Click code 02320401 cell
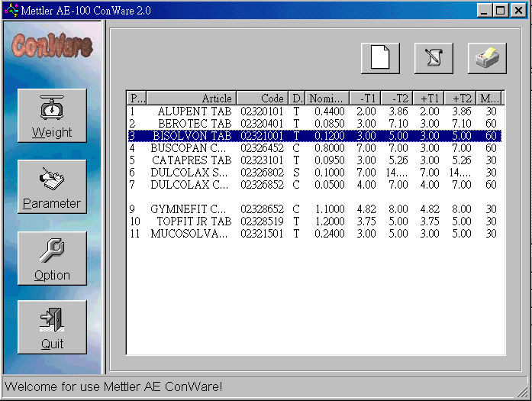This screenshot has height=401, width=532. tap(262, 124)
